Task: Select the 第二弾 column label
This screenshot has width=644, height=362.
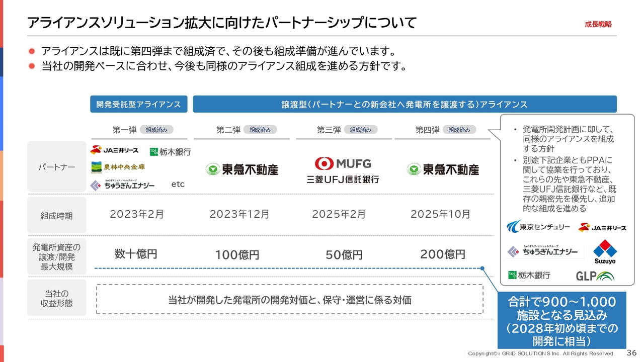Action: coord(228,130)
